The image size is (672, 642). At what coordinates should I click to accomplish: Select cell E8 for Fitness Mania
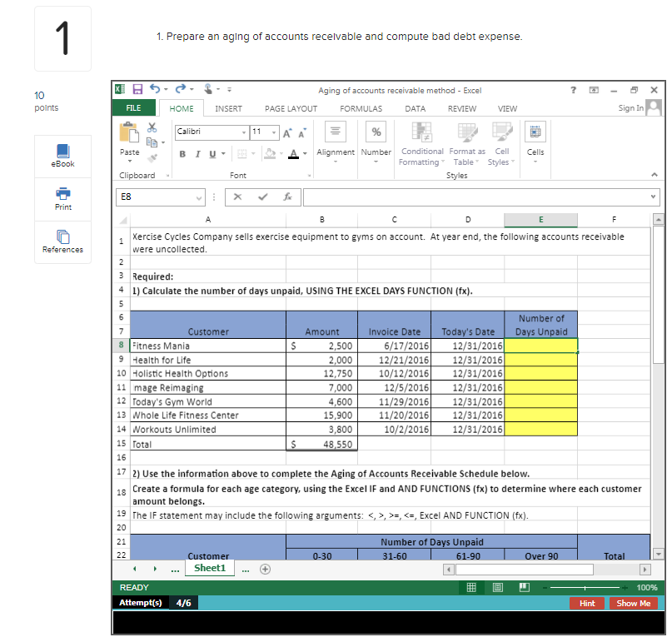coord(541,346)
